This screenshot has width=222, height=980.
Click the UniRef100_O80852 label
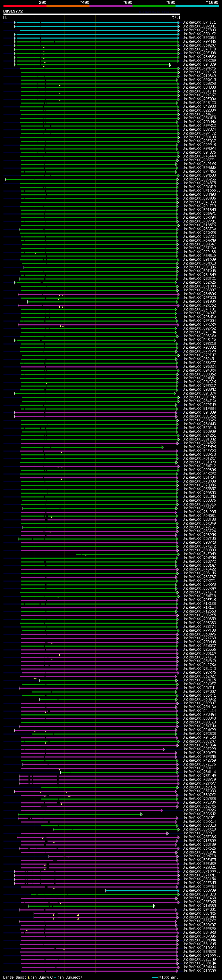pos(199,374)
